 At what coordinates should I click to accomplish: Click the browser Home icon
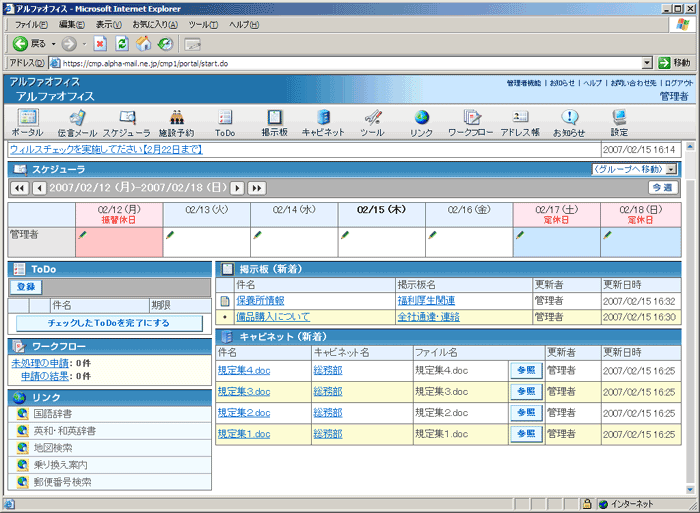click(143, 44)
